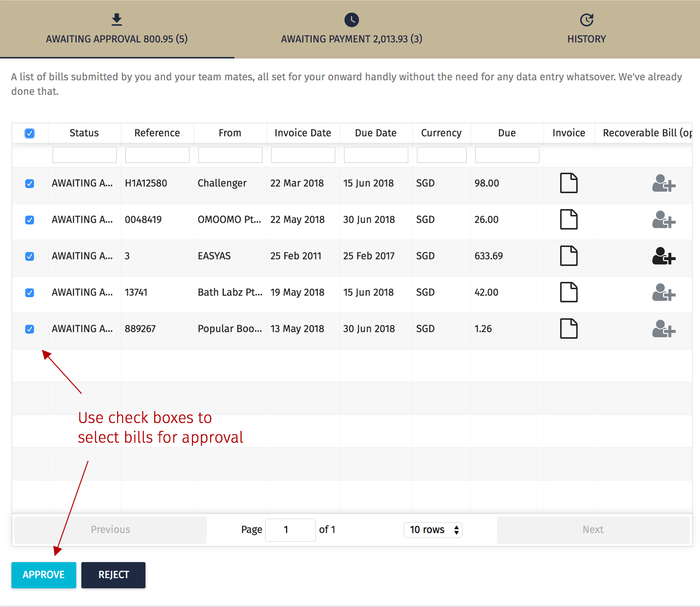Click recoverable bill icon for Bath Labz row

[x=664, y=292]
